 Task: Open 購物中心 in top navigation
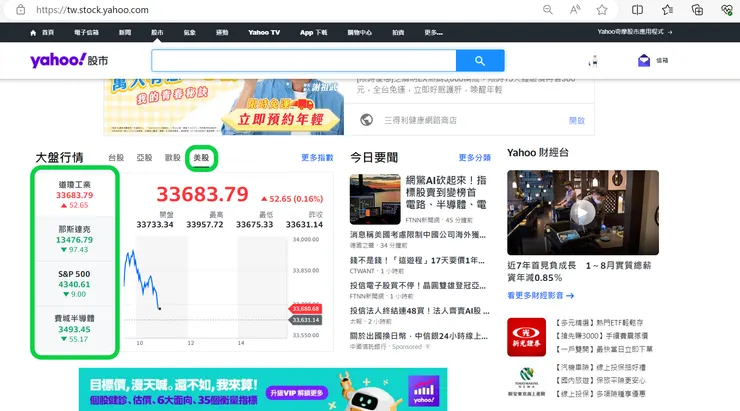pos(360,33)
